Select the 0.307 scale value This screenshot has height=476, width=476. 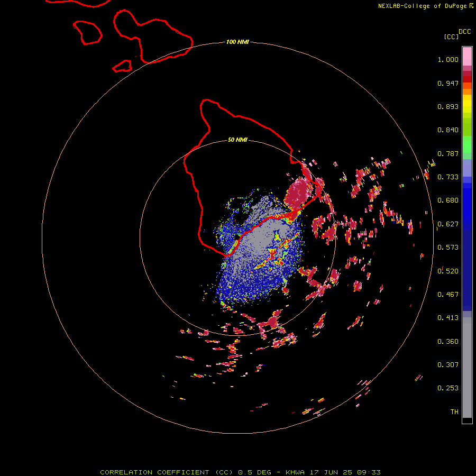[448, 364]
